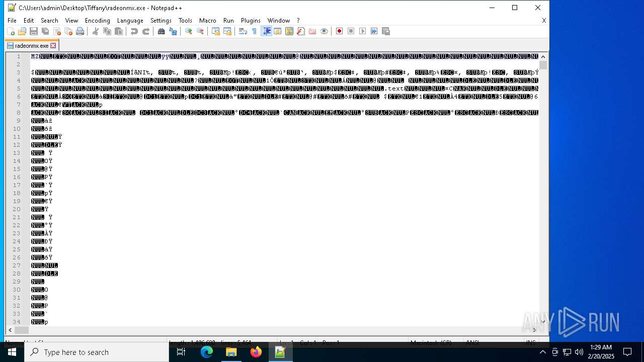The width and height of the screenshot is (644, 362).
Task: Open the Encoding menu
Action: pyautogui.click(x=97, y=21)
